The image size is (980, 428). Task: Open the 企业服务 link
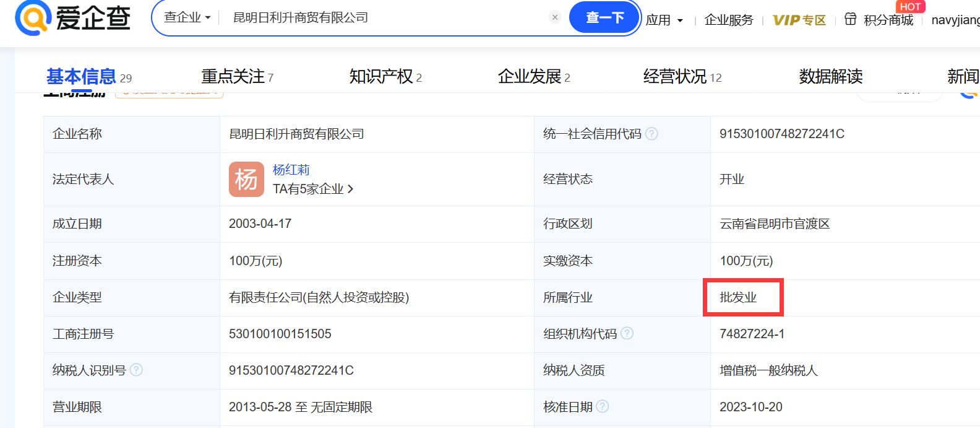point(729,20)
